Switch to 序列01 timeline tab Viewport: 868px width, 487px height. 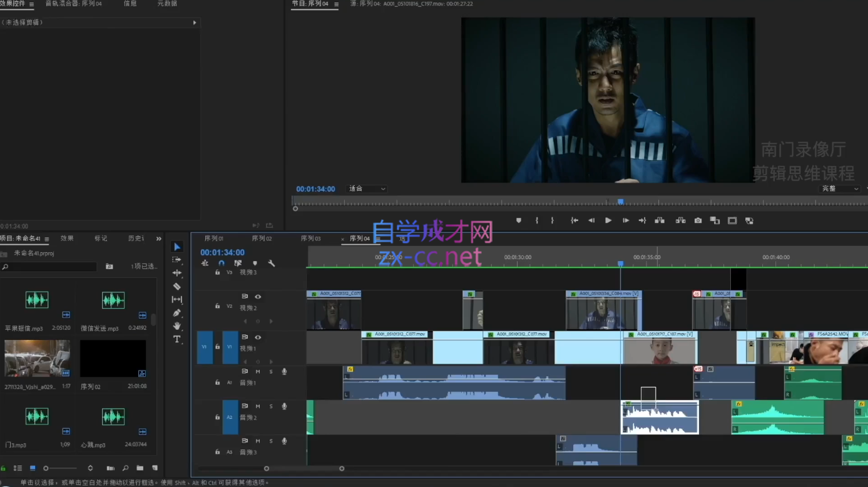click(213, 238)
